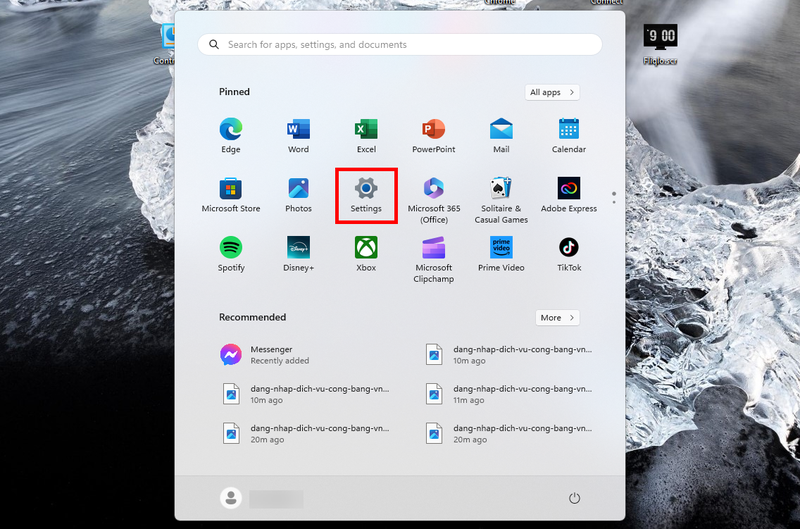Open the Mail app
This screenshot has width=800, height=529.
[x=501, y=135]
